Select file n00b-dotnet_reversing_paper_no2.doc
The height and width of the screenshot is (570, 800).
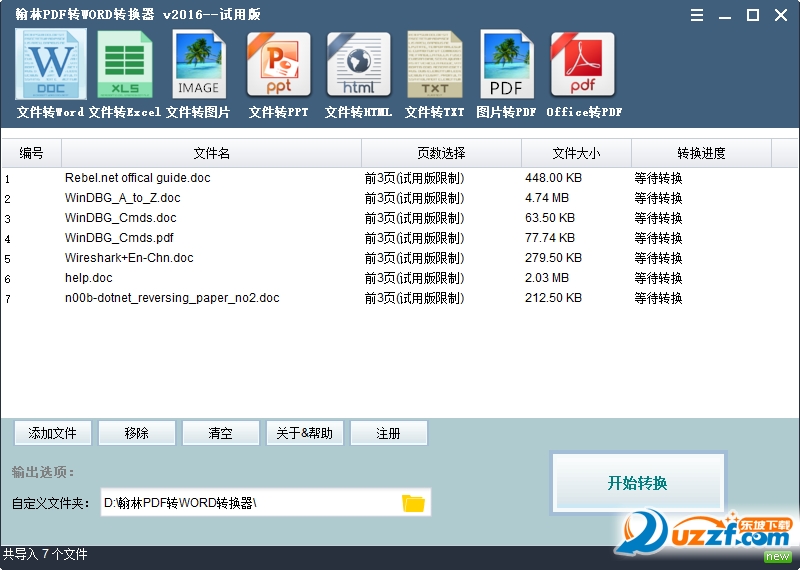(x=172, y=298)
